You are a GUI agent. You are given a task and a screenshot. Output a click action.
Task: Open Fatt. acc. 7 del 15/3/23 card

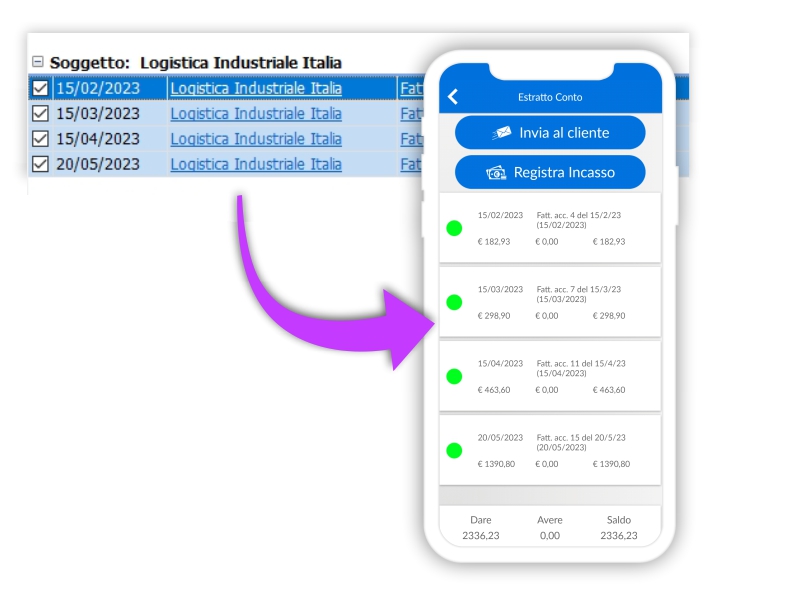[550, 302]
